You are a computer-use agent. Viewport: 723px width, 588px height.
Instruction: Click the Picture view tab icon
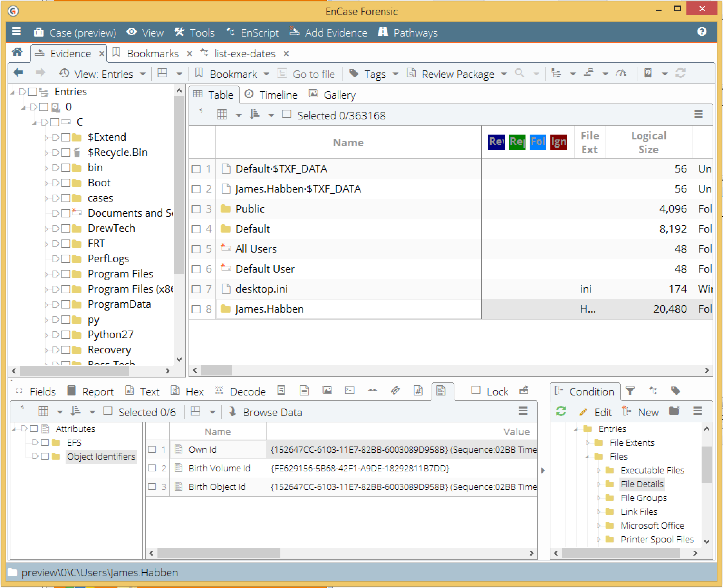[327, 391]
